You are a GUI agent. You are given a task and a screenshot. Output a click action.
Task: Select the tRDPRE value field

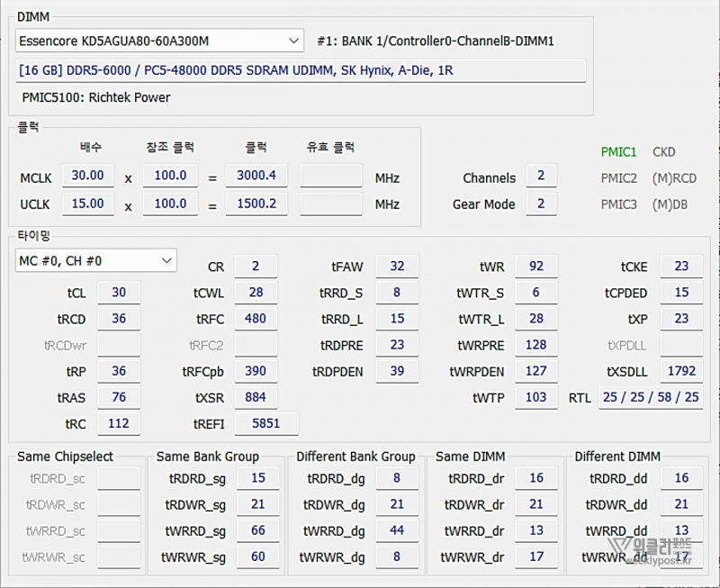click(x=397, y=345)
